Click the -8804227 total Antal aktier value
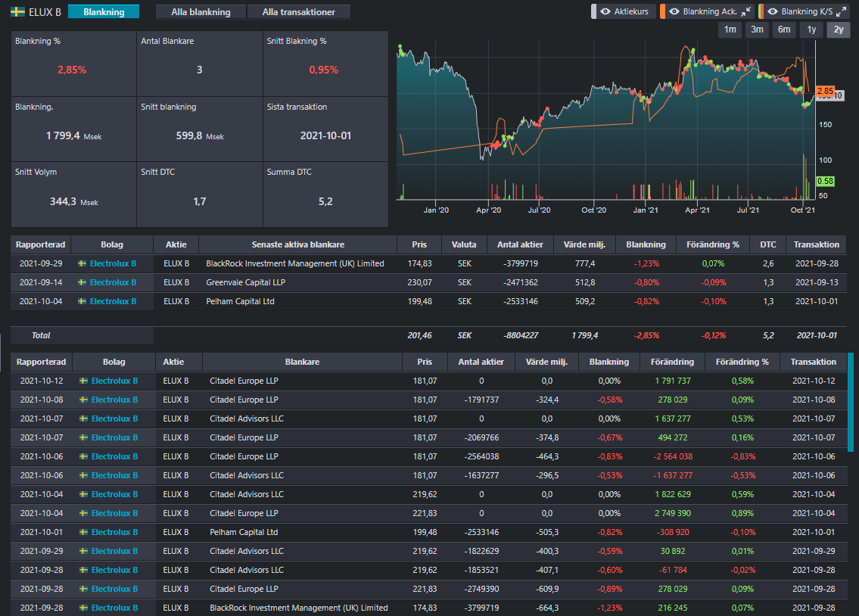Viewport: 859px width, 616px height. coord(520,336)
